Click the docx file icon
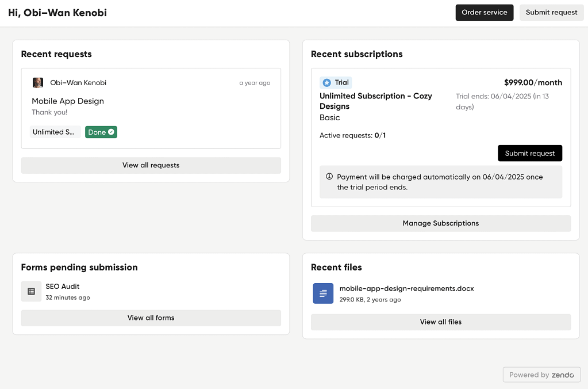Viewport: 588px width, 389px height. pyautogui.click(x=323, y=293)
